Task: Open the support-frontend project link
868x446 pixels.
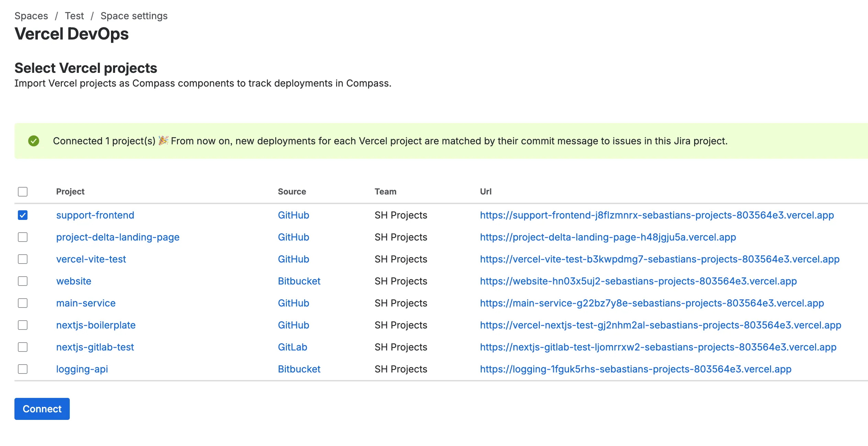Action: [x=95, y=215]
